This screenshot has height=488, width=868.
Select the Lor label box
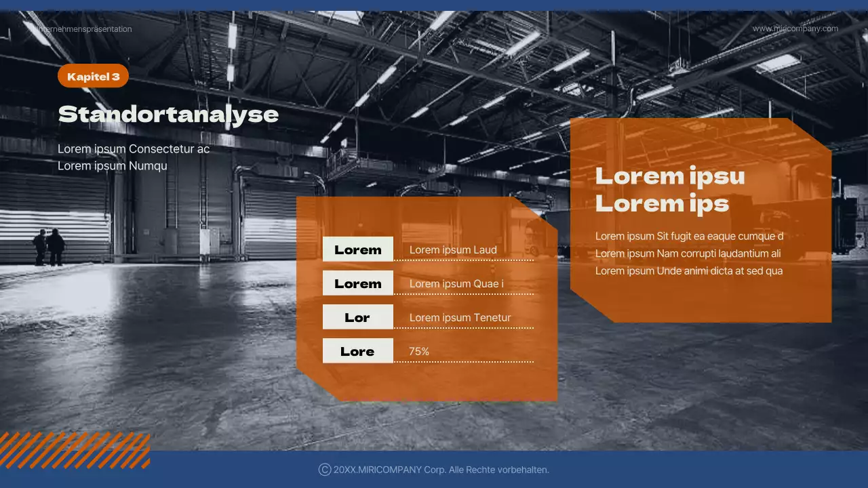357,317
